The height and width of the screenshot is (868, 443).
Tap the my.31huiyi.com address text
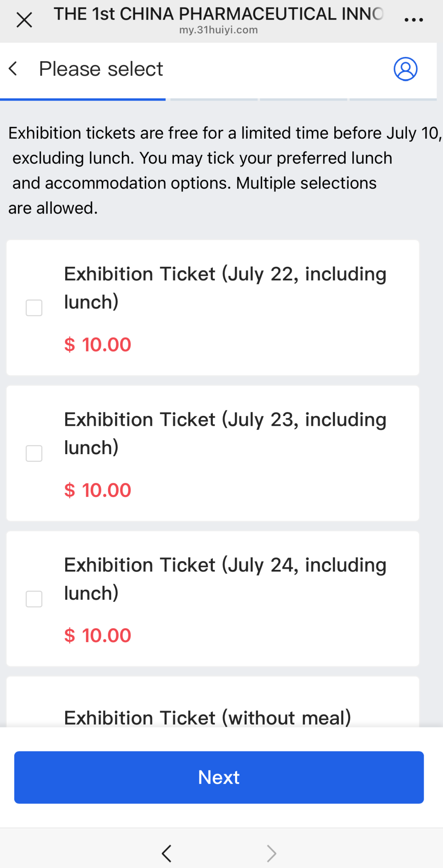[218, 30]
